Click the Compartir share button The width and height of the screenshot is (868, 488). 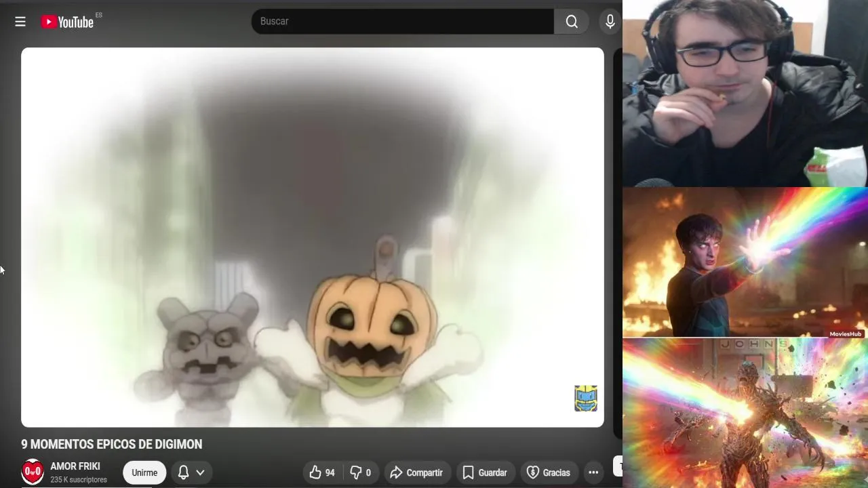[x=416, y=472]
